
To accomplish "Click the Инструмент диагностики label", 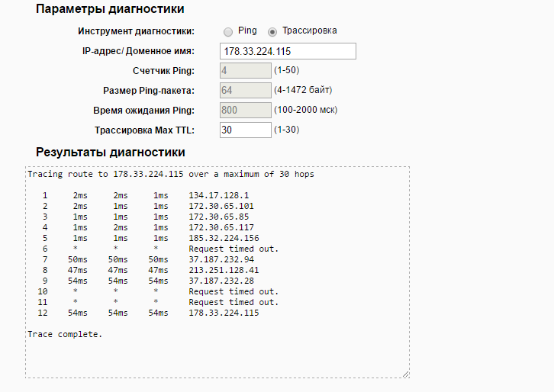I will pyautogui.click(x=136, y=31).
